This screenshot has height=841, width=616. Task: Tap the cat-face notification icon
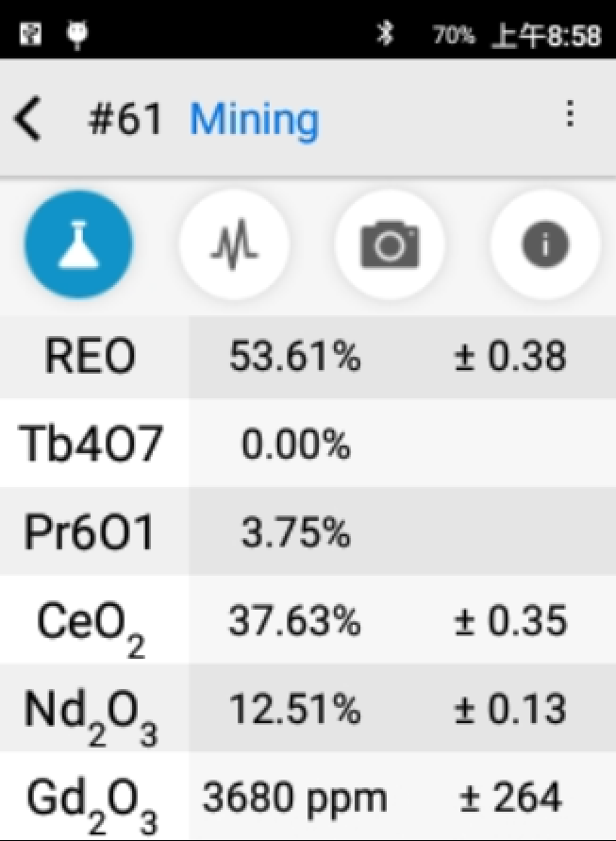pos(77,34)
